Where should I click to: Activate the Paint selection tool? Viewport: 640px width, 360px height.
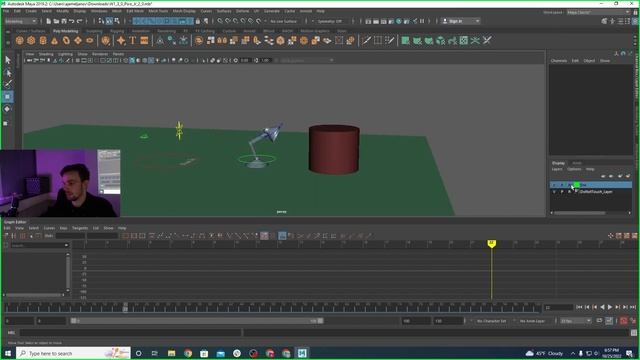click(x=8, y=84)
